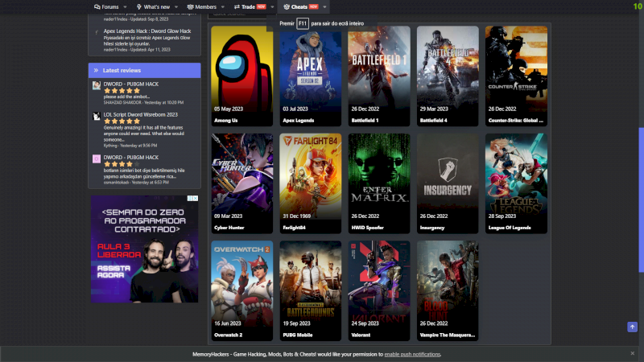Click the What's new lightning icon
Screen dimensions: 644x362
point(139,6)
